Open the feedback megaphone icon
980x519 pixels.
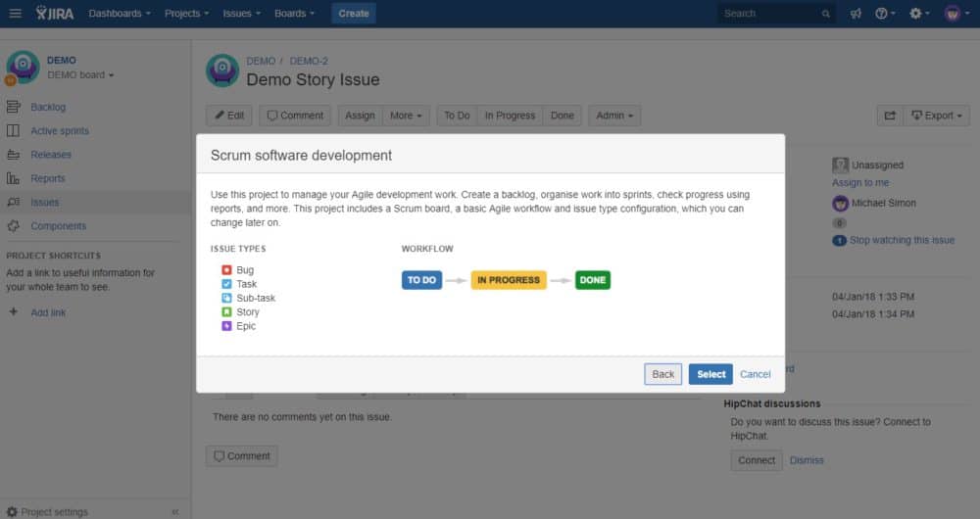(856, 13)
